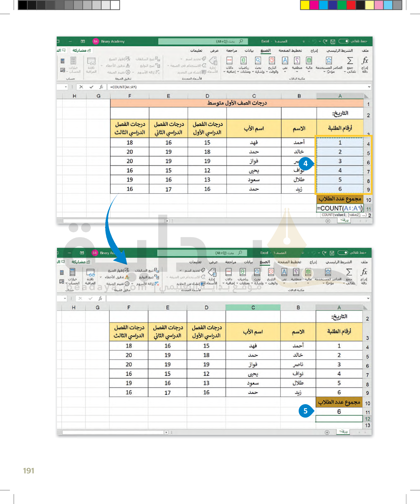Open Date & Time functions in top window
Viewport: 420px width, 504px height.
(272, 61)
